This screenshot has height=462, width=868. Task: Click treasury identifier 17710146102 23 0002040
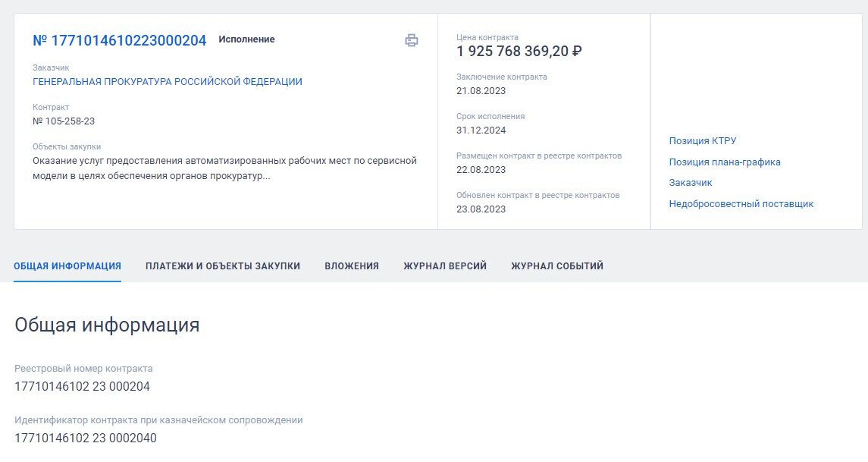click(85, 438)
